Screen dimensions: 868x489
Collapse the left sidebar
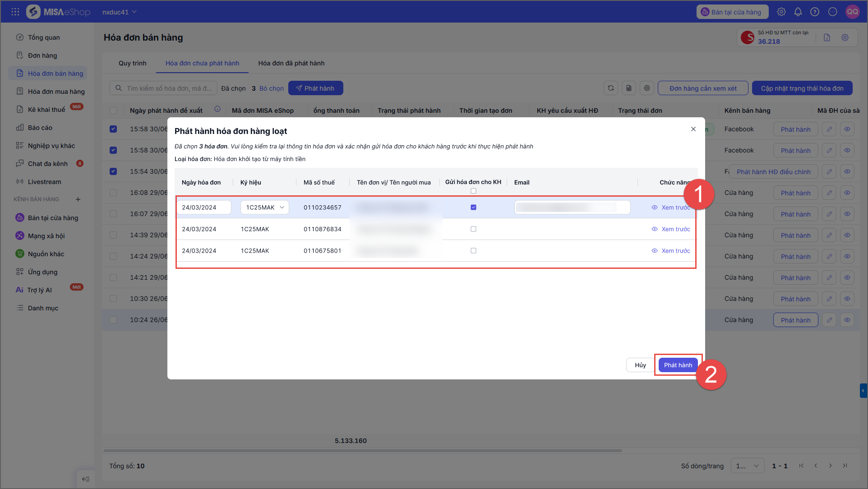click(86, 479)
